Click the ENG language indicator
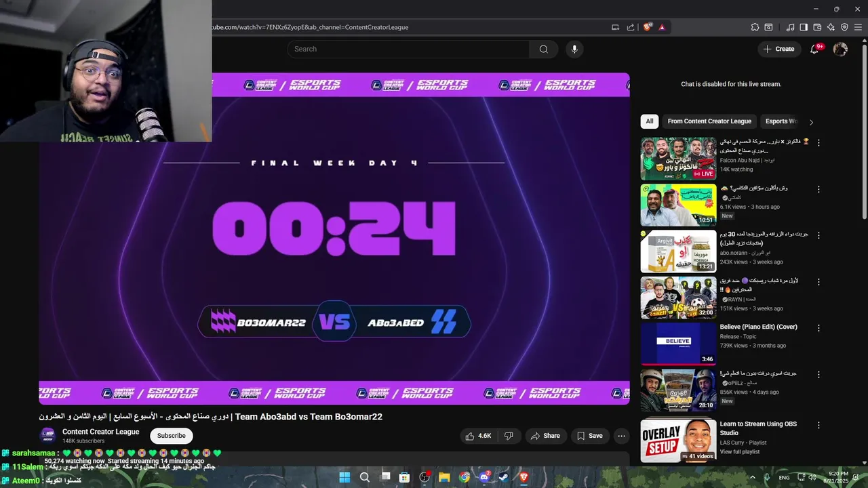This screenshot has height=488, width=868. coord(784,477)
